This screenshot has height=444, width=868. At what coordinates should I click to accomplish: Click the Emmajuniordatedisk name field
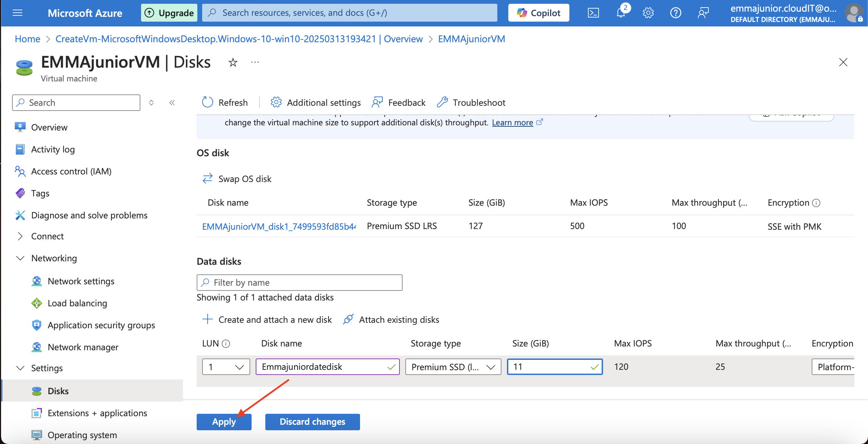327,367
